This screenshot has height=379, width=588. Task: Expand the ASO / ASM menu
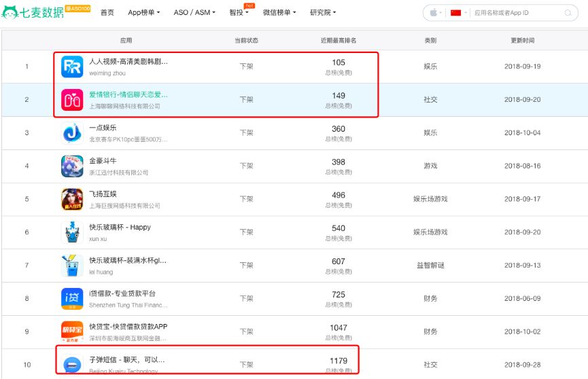point(194,12)
